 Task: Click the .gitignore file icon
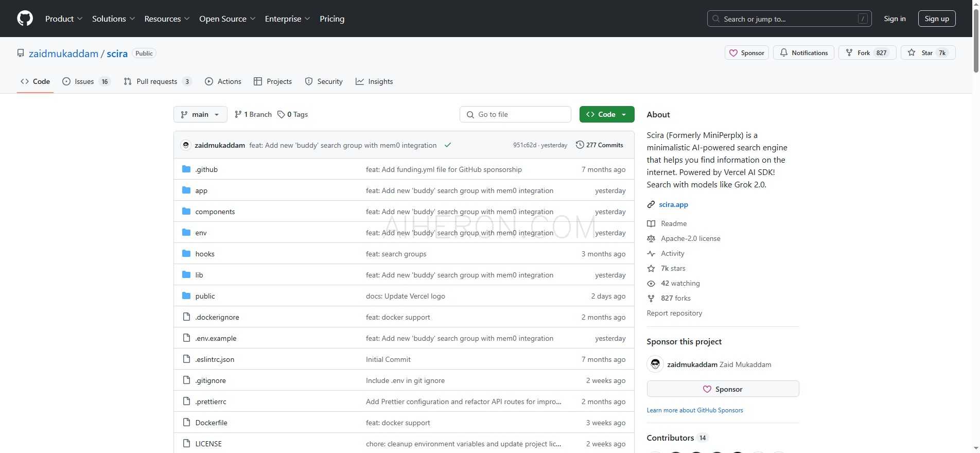(186, 380)
